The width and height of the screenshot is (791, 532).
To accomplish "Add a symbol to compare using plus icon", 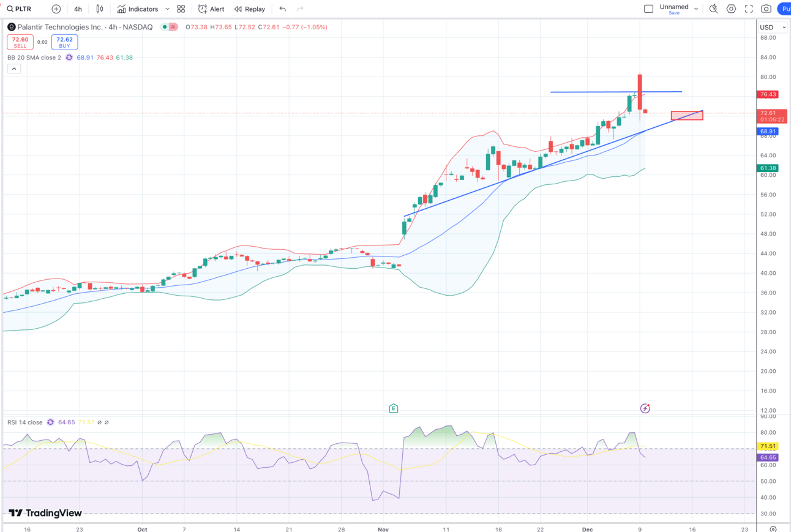I will pos(56,9).
